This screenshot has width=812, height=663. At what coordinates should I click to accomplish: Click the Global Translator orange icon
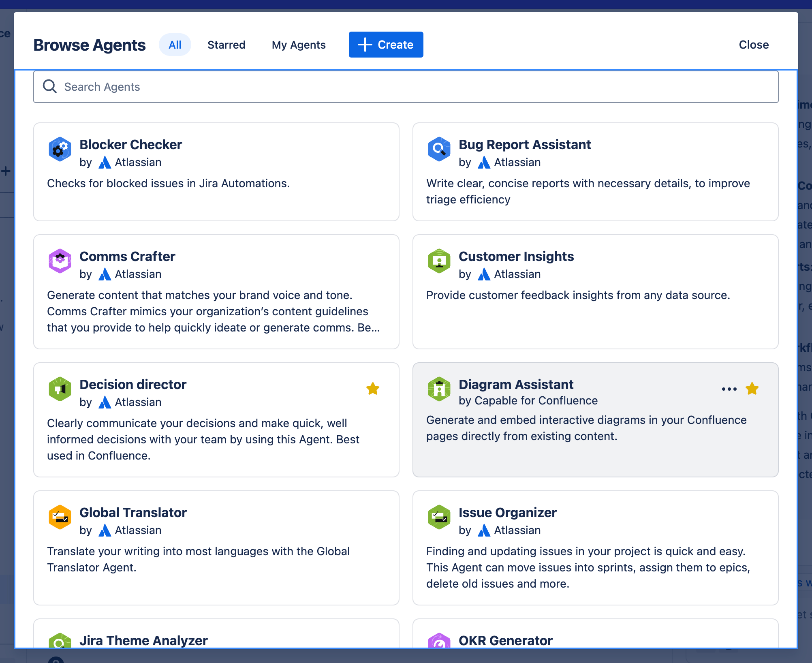60,517
